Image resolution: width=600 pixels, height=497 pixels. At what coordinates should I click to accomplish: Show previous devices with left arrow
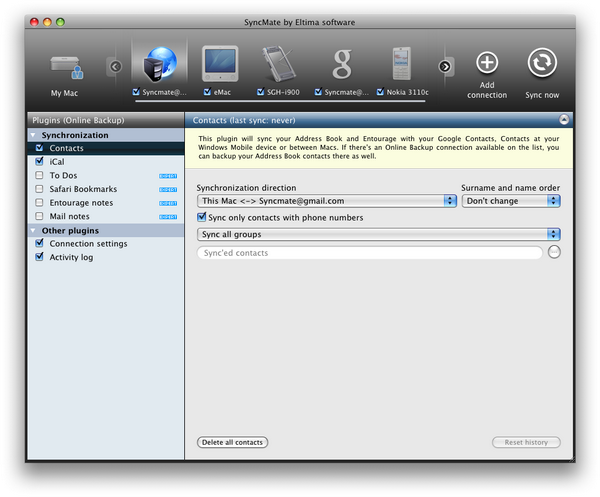(x=116, y=67)
